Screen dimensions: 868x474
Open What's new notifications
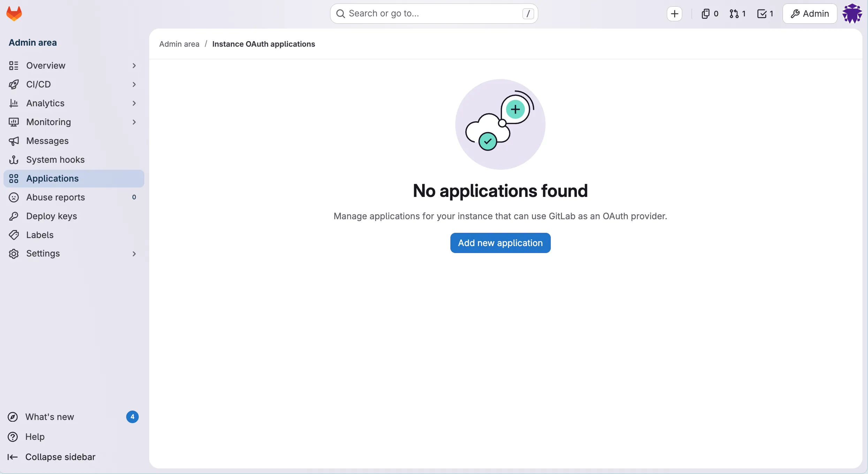pyautogui.click(x=50, y=417)
